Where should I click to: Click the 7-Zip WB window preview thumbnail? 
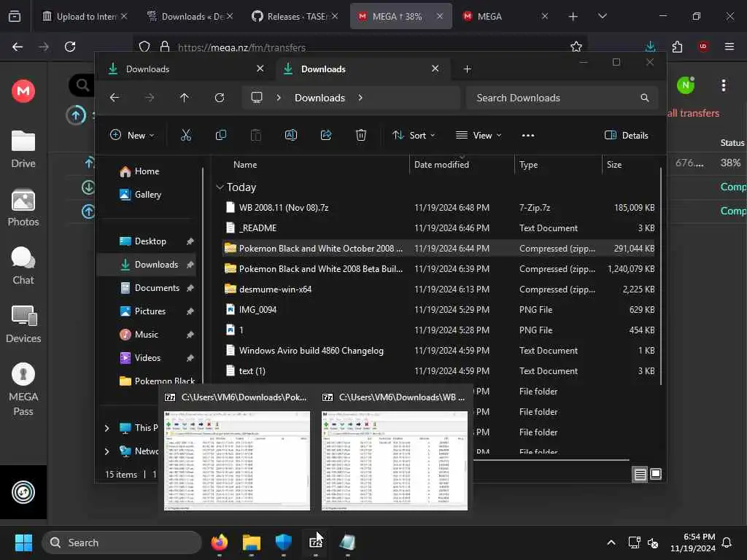(395, 461)
